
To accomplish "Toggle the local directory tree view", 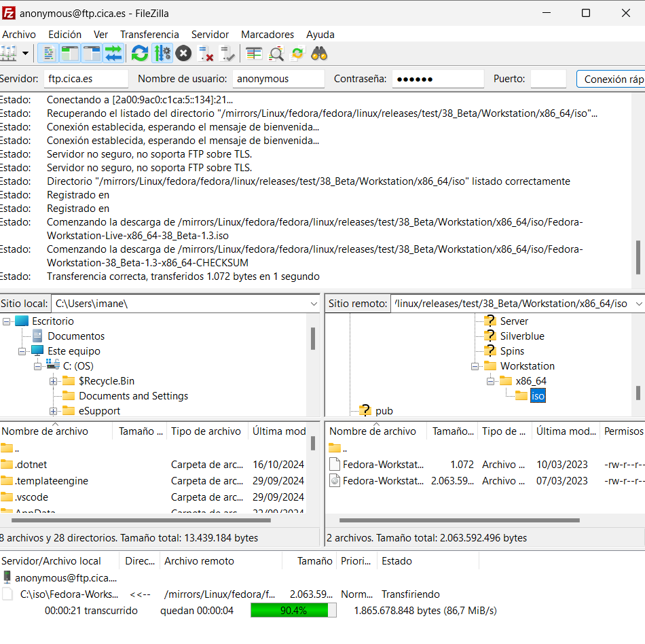I will (x=70, y=53).
